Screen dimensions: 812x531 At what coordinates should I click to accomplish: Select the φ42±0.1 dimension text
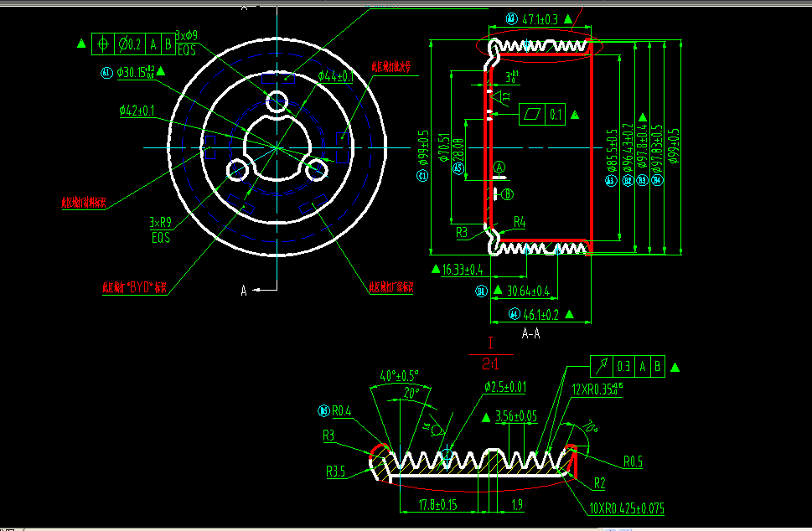(x=137, y=110)
